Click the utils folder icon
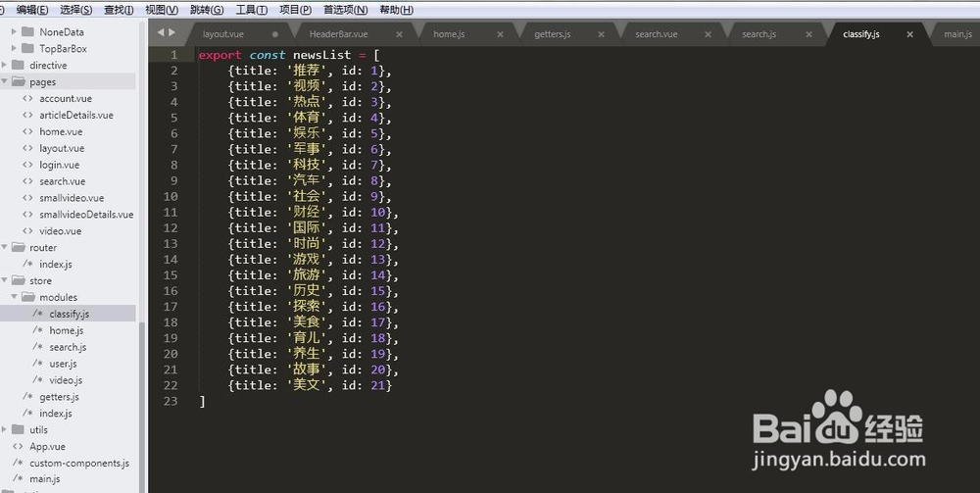 [18, 429]
